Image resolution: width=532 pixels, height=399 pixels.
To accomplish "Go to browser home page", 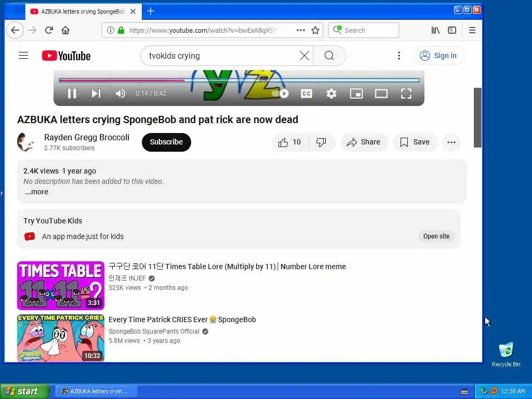I will click(65, 30).
